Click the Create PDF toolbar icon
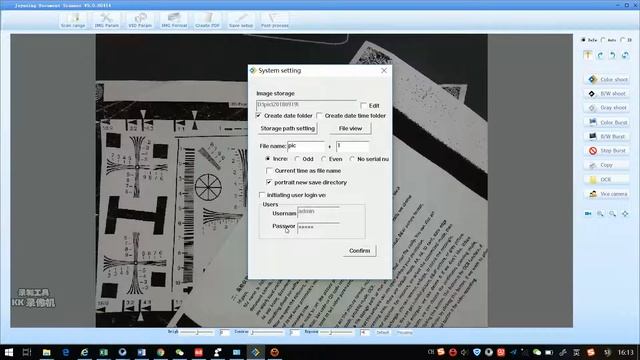 tap(207, 20)
